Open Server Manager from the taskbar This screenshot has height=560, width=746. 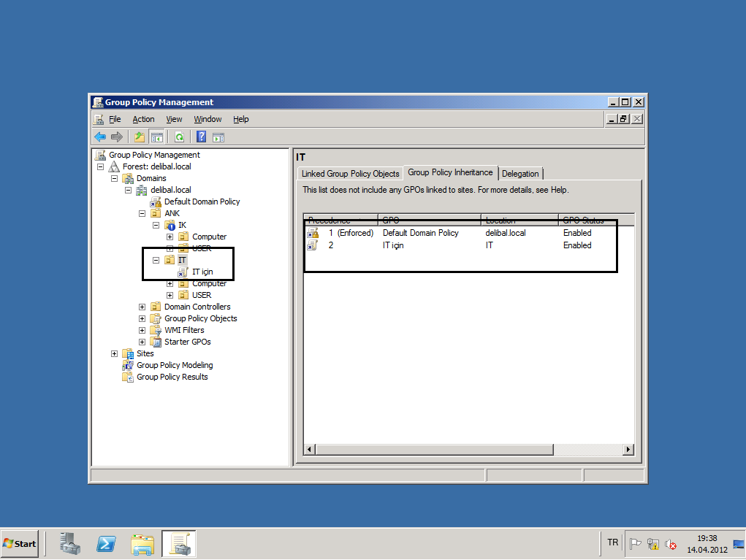point(70,544)
